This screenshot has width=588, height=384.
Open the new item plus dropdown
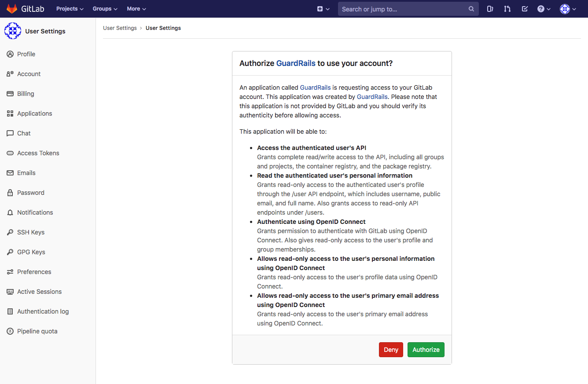click(x=323, y=9)
